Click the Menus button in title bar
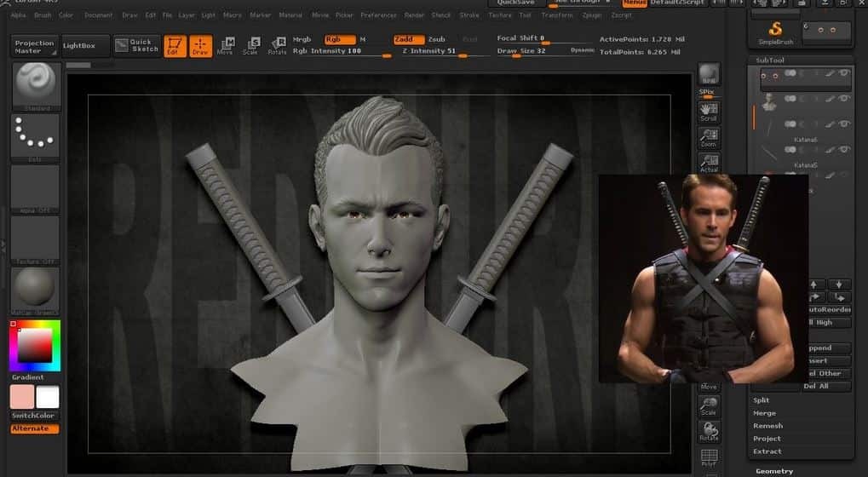 [635, 3]
